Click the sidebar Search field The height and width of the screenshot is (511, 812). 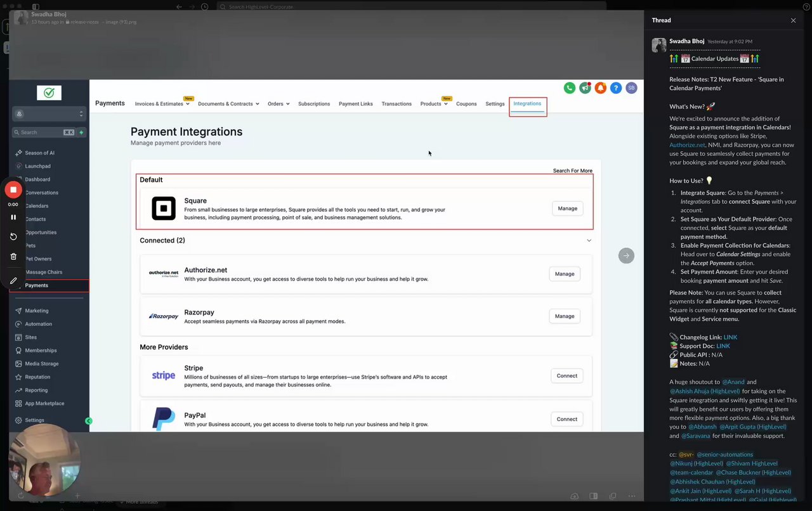pos(44,133)
